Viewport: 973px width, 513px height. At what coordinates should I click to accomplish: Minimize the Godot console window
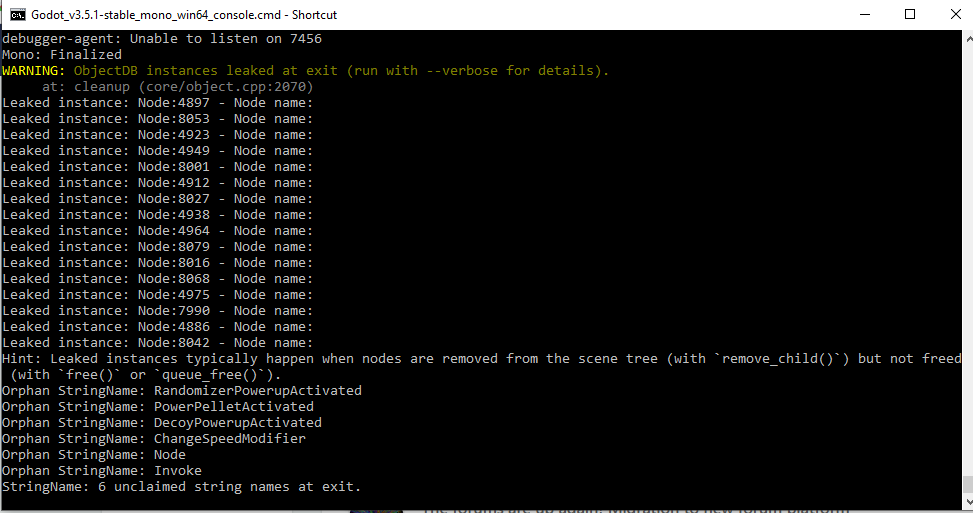click(x=865, y=14)
